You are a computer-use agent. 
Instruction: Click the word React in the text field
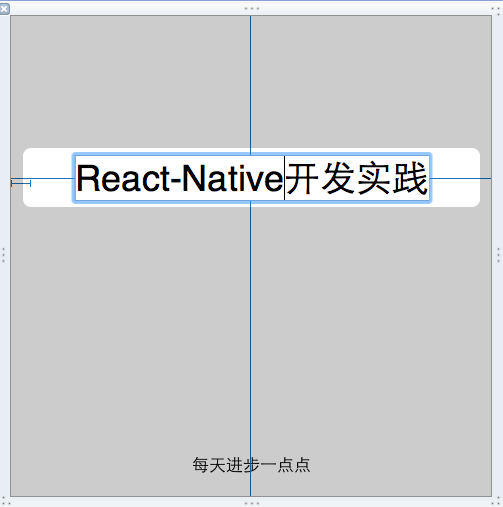pos(123,179)
